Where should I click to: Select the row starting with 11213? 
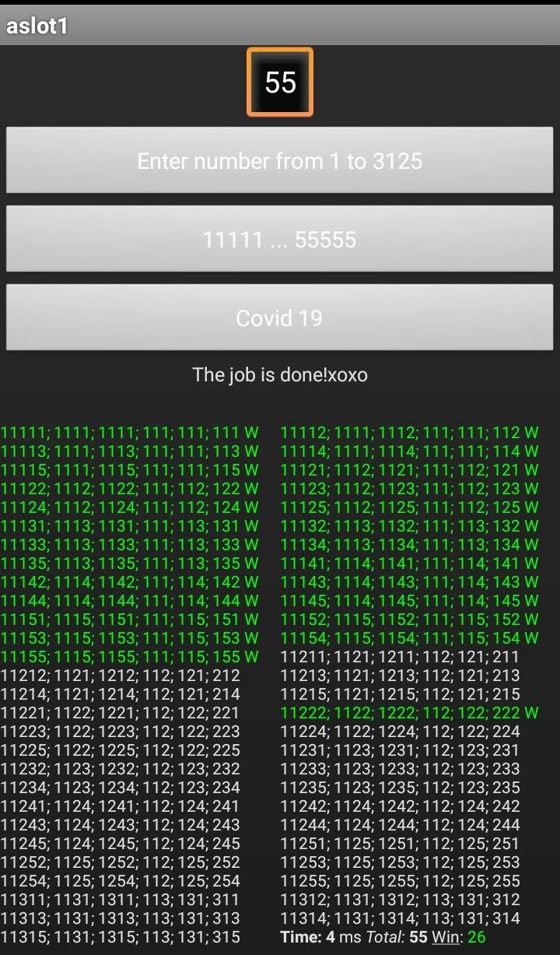pos(400,675)
